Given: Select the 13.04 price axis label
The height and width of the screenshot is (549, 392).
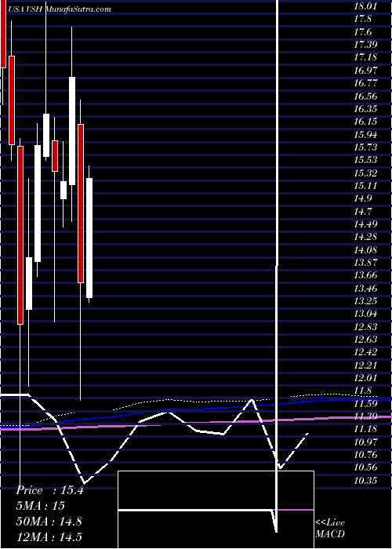Looking at the screenshot, I should (x=365, y=314).
